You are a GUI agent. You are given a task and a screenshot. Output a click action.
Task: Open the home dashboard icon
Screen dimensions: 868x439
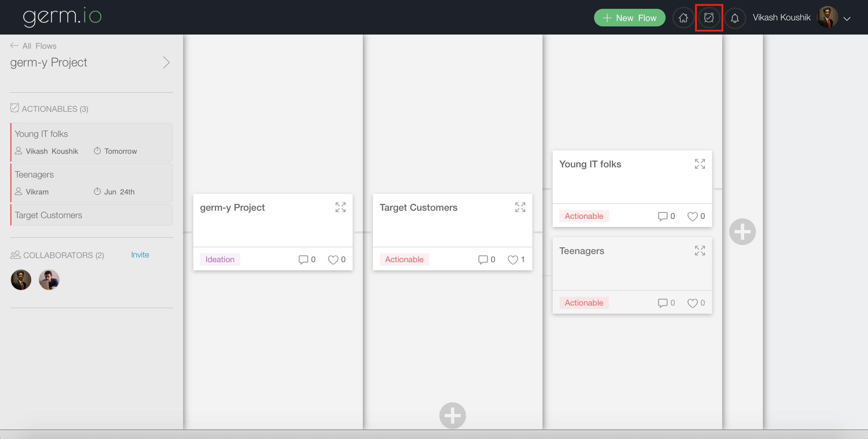pos(683,18)
